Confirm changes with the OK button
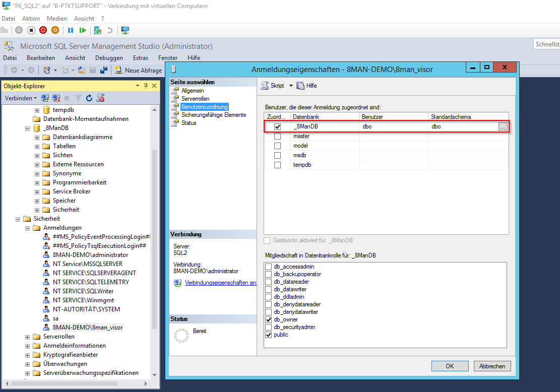The width and height of the screenshot is (560, 392). point(450,366)
